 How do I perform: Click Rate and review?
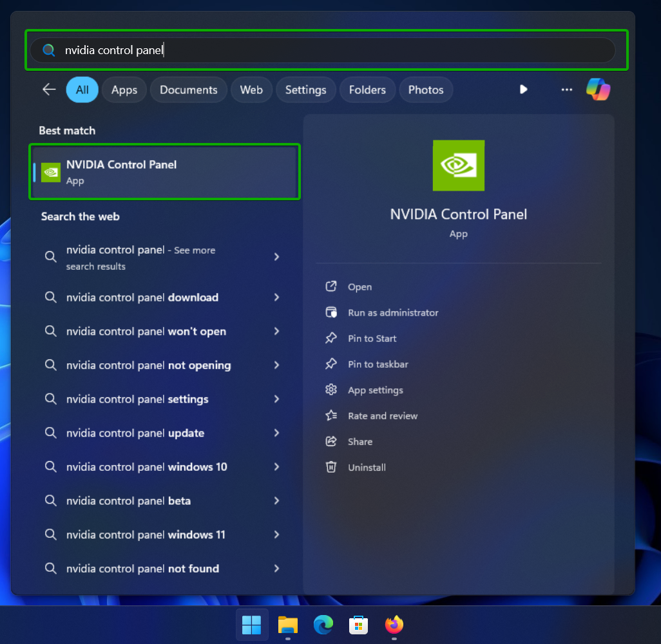(381, 415)
